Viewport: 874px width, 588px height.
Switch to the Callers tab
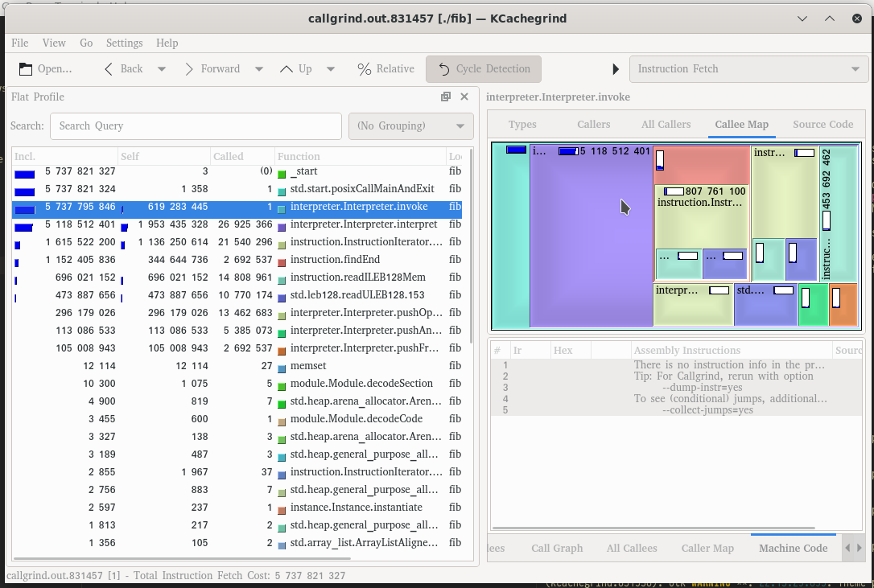593,125
